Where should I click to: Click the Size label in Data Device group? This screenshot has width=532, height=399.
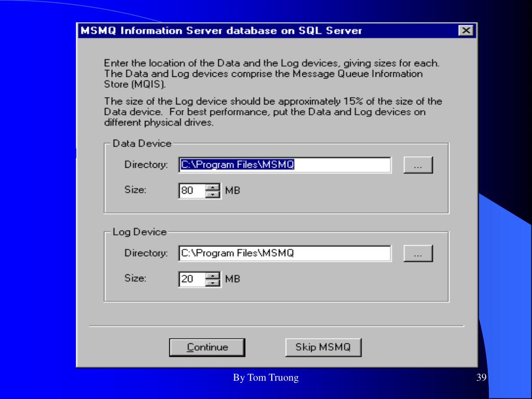[x=135, y=190]
